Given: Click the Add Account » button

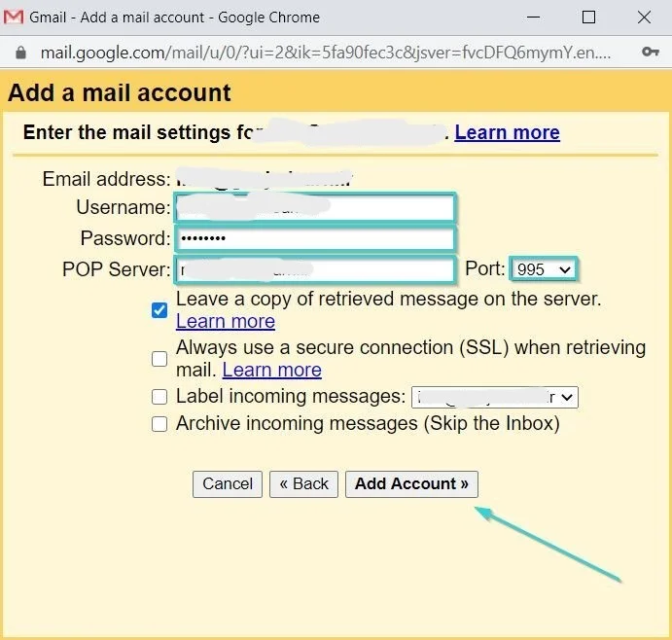Looking at the screenshot, I should coord(411,484).
